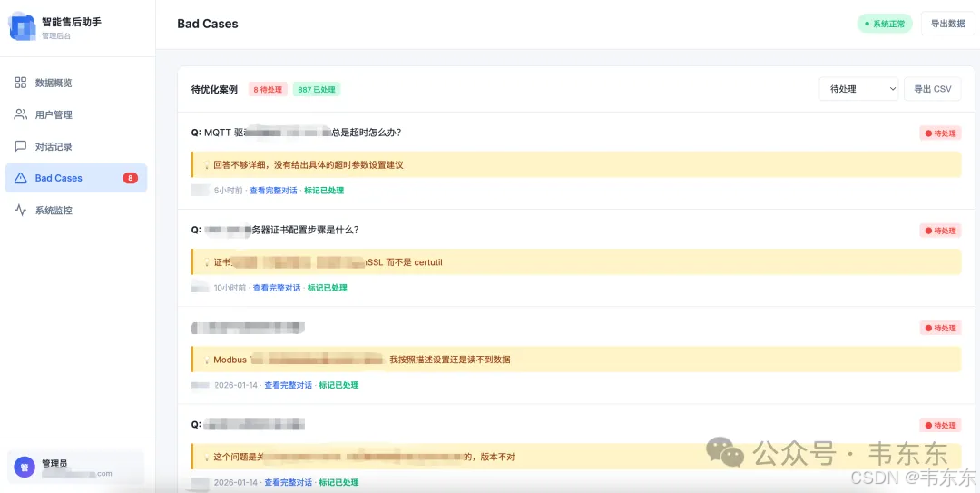Viewport: 980px width, 493px height.
Task: Click the 887 已处理 tag
Action: pyautogui.click(x=317, y=90)
